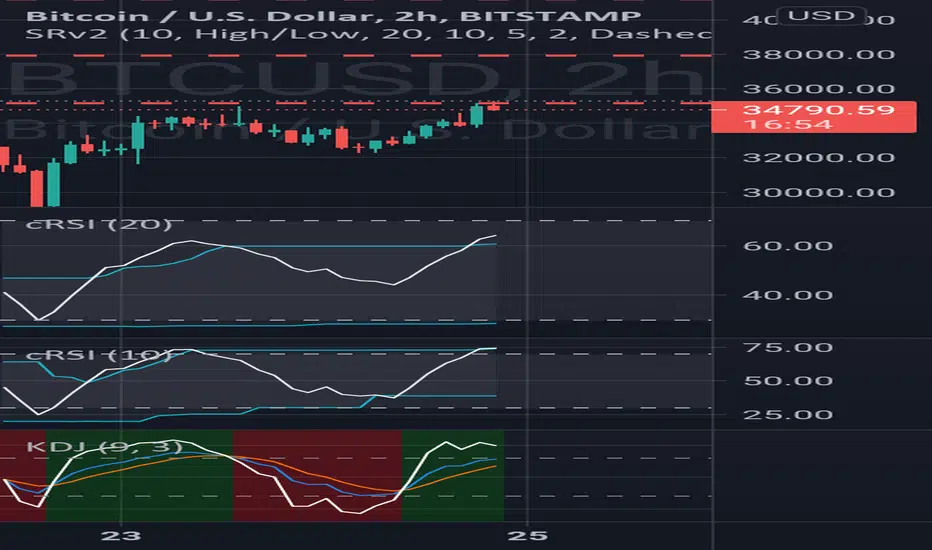Open the USD currency selector
This screenshot has height=550, width=932.
point(821,15)
